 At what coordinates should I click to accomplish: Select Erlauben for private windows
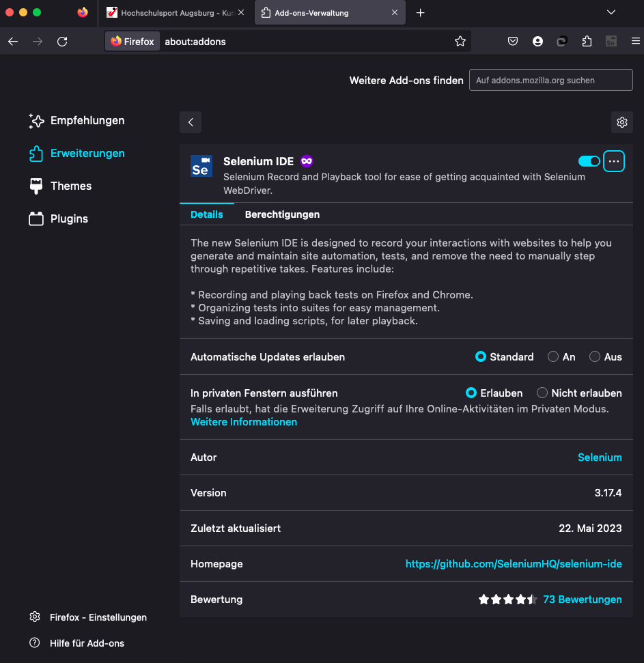(x=471, y=393)
